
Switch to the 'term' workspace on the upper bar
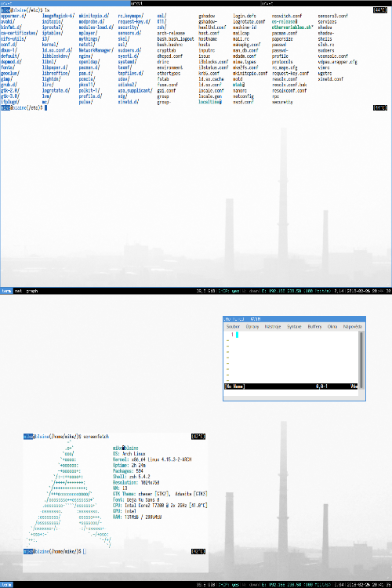click(x=7, y=291)
